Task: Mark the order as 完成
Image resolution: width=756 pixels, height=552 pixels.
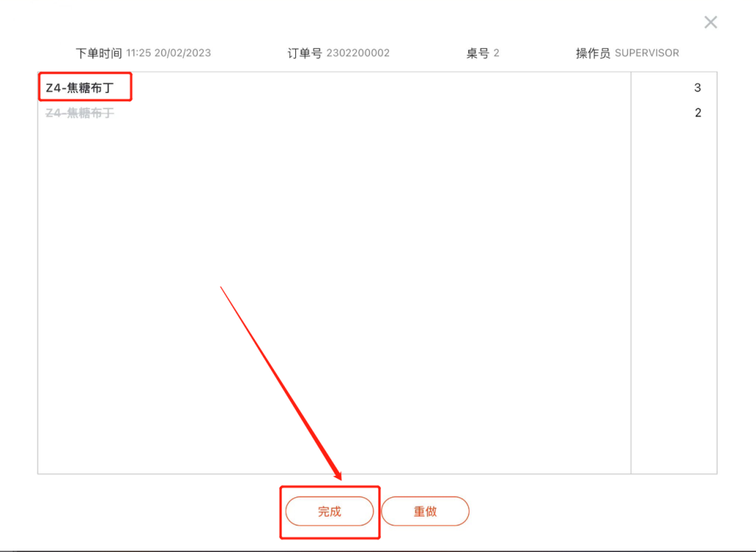Action: [x=329, y=511]
